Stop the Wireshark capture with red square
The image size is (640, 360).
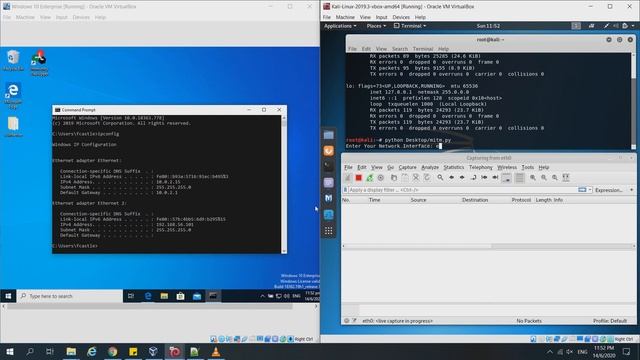coord(358,178)
